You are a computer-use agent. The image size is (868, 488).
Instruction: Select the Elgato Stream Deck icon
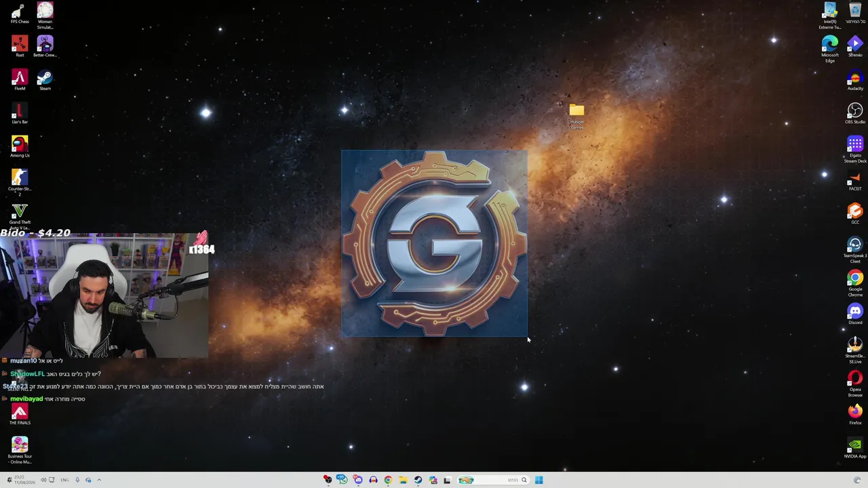click(855, 150)
